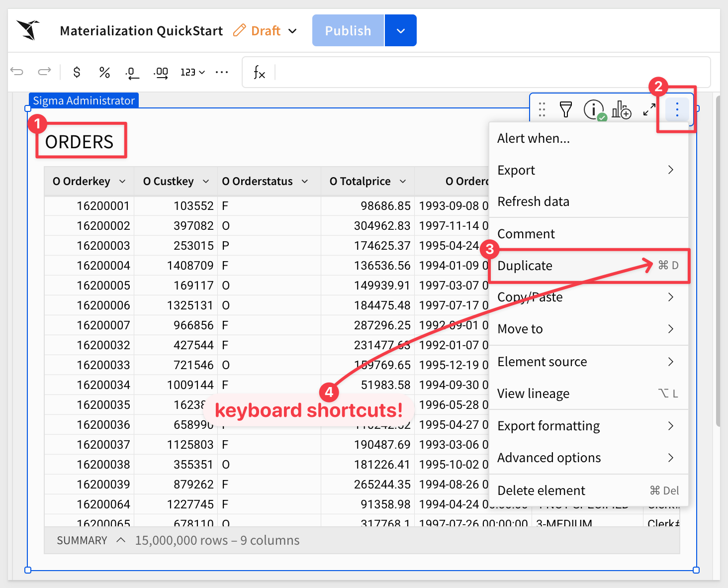Click the three-dot more menu button
This screenshot has height=588, width=728.
tap(677, 109)
